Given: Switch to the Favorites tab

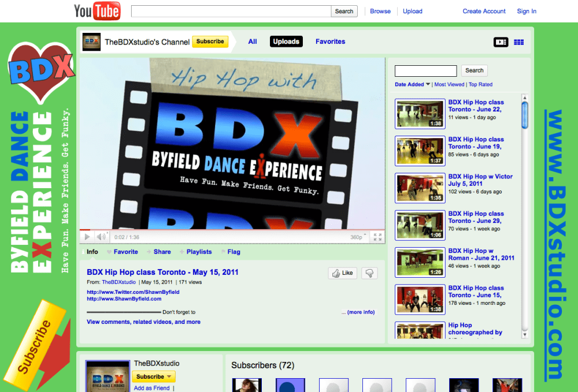Looking at the screenshot, I should click(x=330, y=42).
